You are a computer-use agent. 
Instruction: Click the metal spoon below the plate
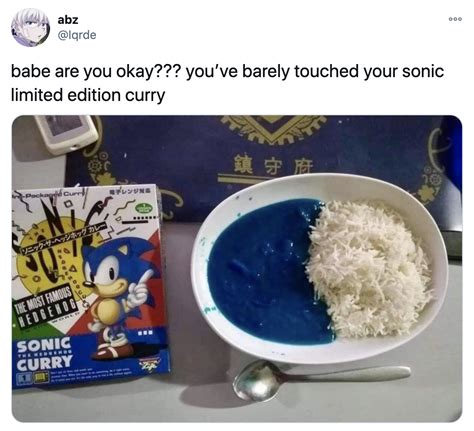321,378
